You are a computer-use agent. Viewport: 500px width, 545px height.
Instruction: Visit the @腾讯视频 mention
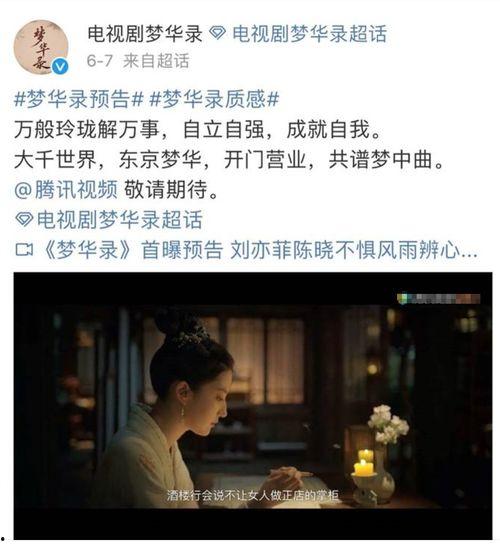point(66,189)
